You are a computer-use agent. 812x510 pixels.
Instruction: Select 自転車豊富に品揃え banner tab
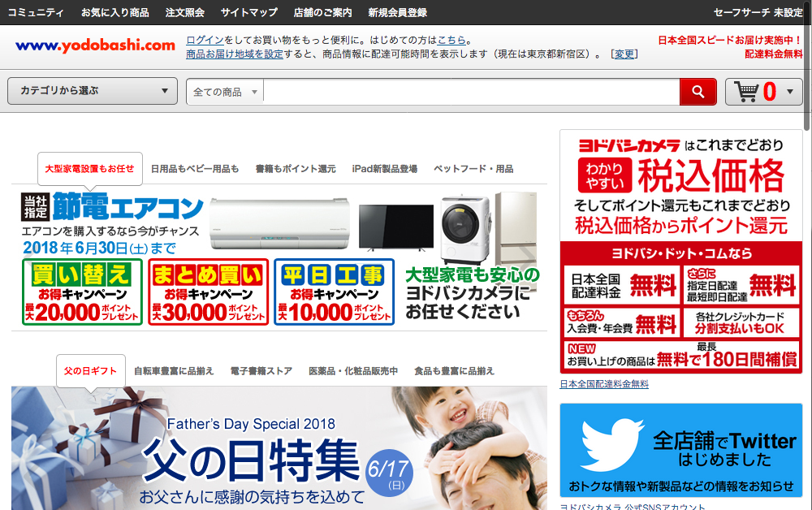point(174,370)
